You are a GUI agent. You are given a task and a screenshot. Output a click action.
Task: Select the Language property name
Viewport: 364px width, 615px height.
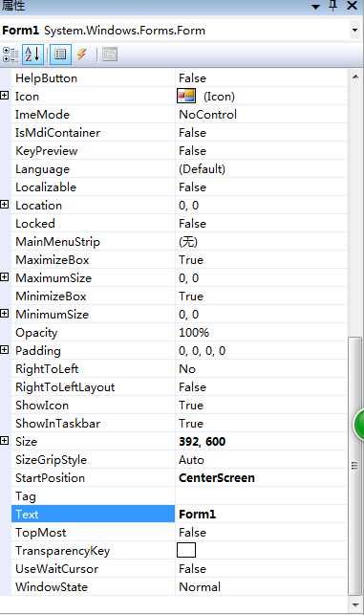42,169
